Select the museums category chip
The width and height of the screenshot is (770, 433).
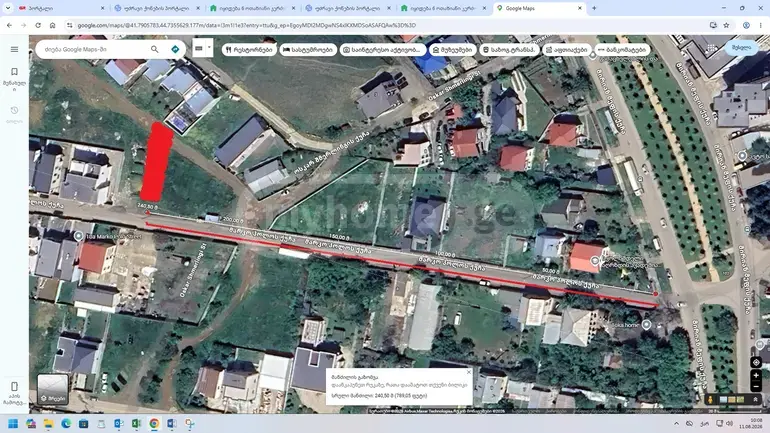click(x=452, y=50)
